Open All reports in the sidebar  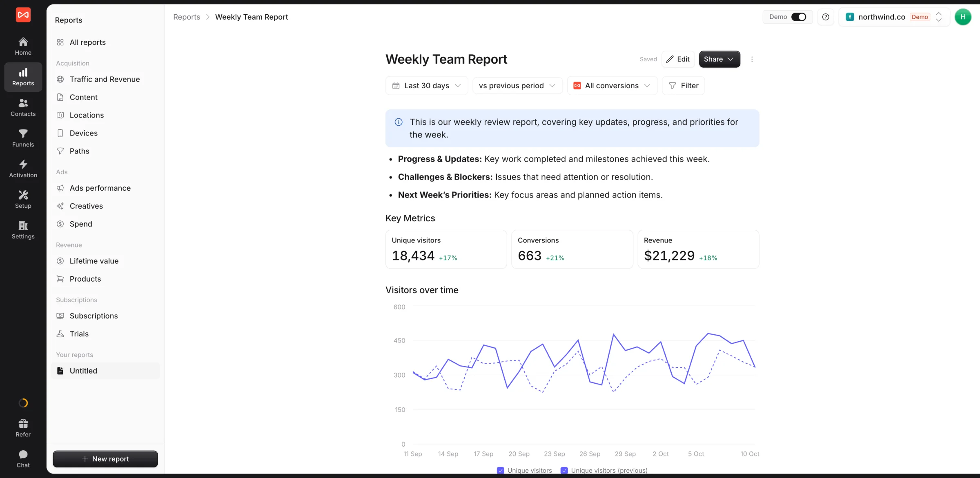[x=105, y=42]
